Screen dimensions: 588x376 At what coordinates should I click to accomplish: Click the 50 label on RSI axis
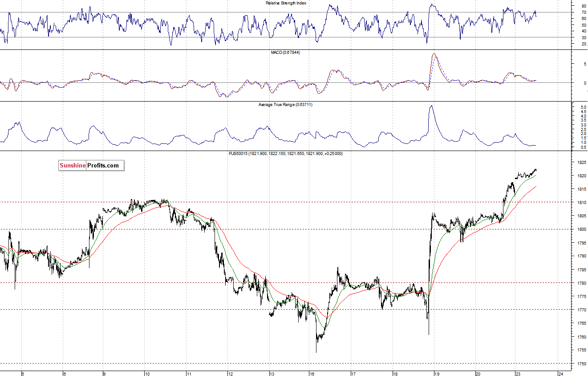pyautogui.click(x=584, y=25)
